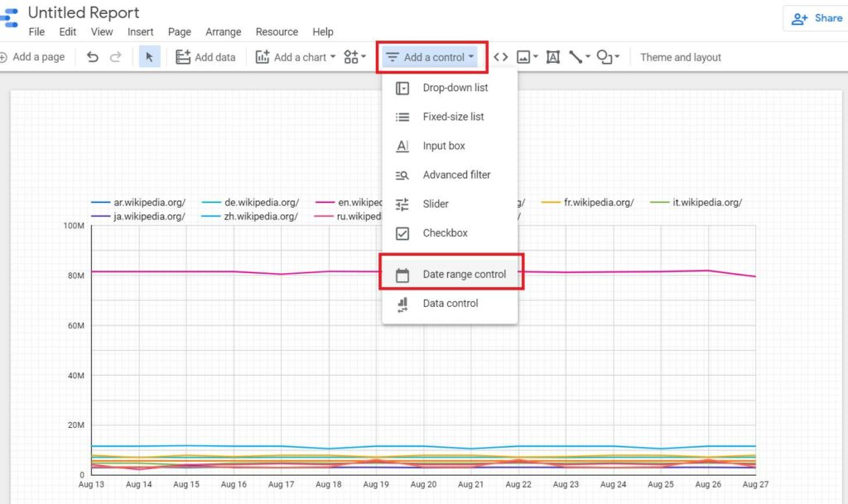Click fr.wikipedia.org/ legend entry
The height and width of the screenshot is (504, 848).
coord(587,203)
